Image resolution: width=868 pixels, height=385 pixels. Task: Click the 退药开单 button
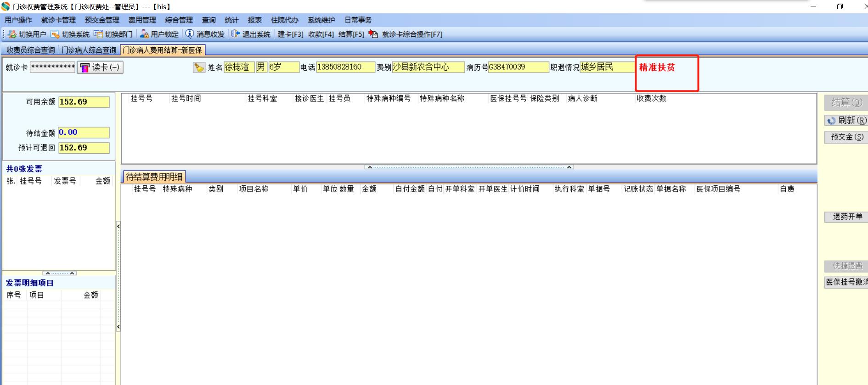pyautogui.click(x=846, y=217)
